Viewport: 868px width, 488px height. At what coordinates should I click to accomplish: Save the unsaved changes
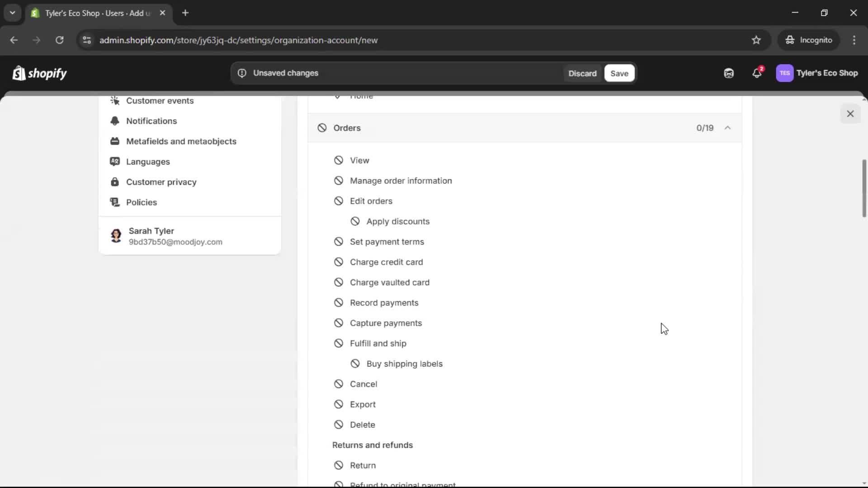click(x=619, y=73)
